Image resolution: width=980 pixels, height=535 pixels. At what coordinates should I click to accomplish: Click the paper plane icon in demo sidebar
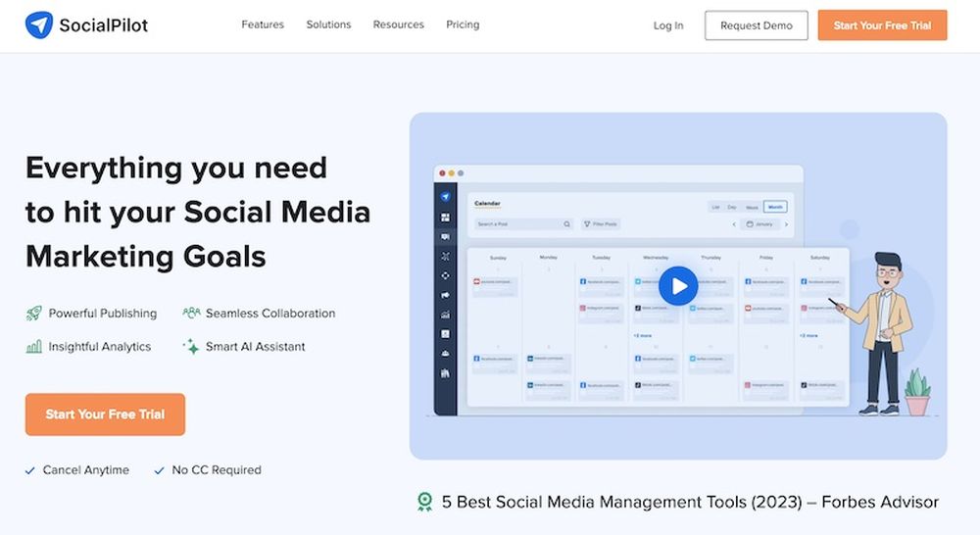pos(445,196)
